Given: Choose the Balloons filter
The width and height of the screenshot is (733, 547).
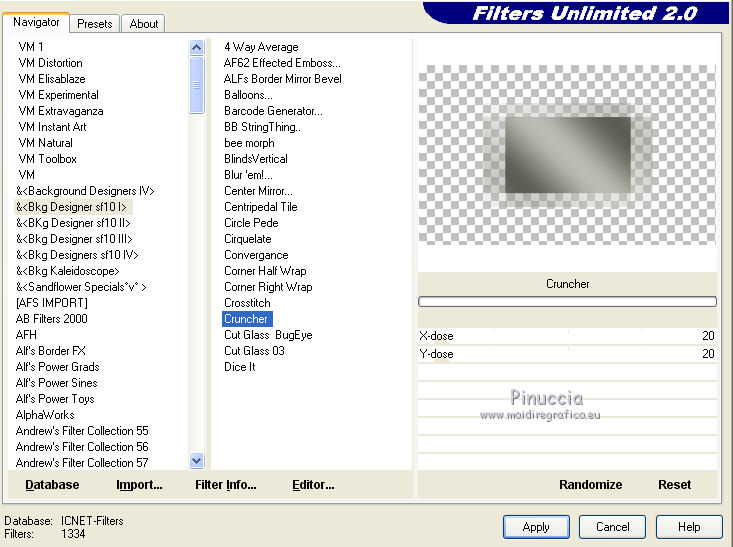Looking at the screenshot, I should tap(248, 95).
